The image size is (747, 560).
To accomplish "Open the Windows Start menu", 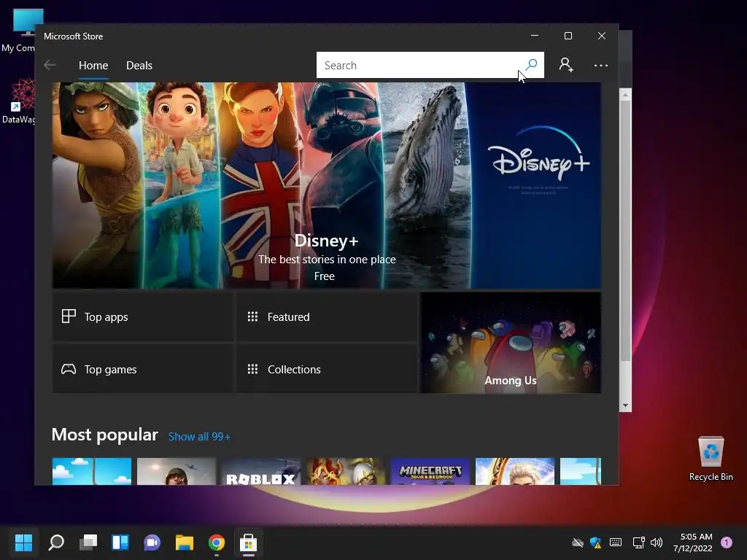I will coord(23,542).
